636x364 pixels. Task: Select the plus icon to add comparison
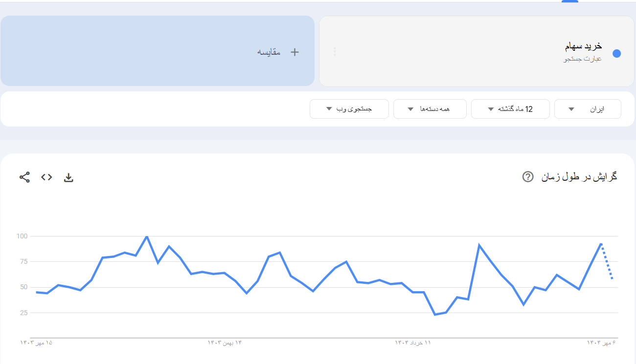[x=295, y=51]
